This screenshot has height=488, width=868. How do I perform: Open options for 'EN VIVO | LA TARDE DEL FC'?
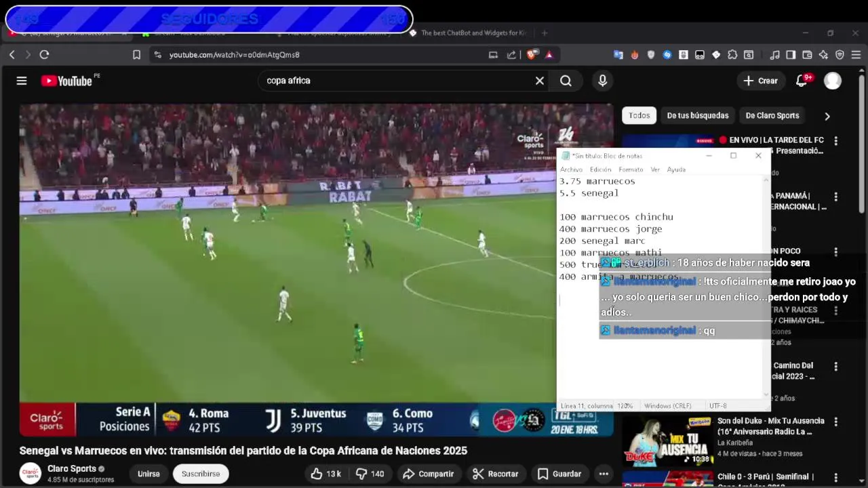pyautogui.click(x=835, y=141)
